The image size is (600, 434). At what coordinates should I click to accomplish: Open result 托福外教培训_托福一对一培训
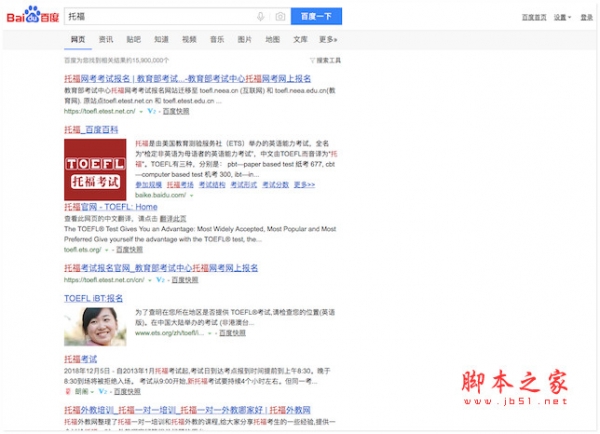tap(187, 410)
